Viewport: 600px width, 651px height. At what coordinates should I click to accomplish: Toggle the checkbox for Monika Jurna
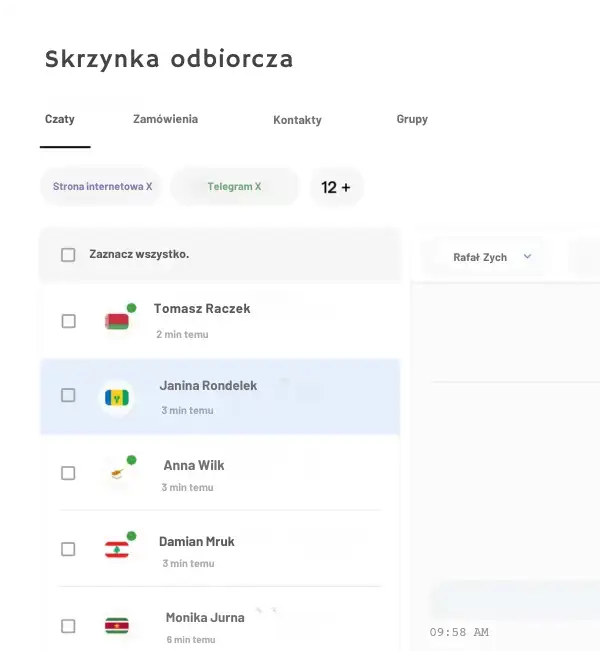tap(68, 626)
